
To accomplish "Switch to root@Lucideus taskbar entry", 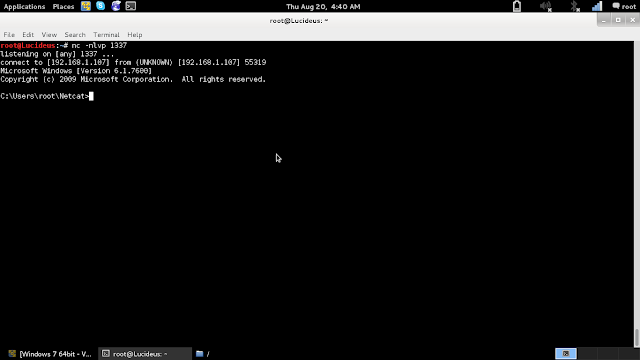I will point(144,354).
